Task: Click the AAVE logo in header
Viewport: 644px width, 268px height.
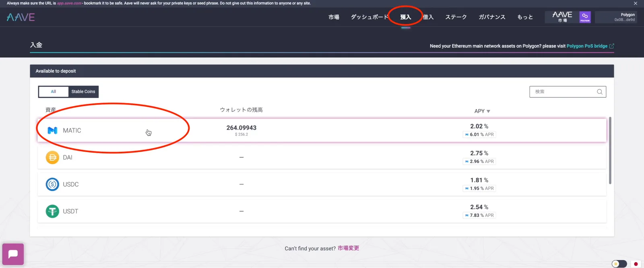Action: click(x=21, y=17)
